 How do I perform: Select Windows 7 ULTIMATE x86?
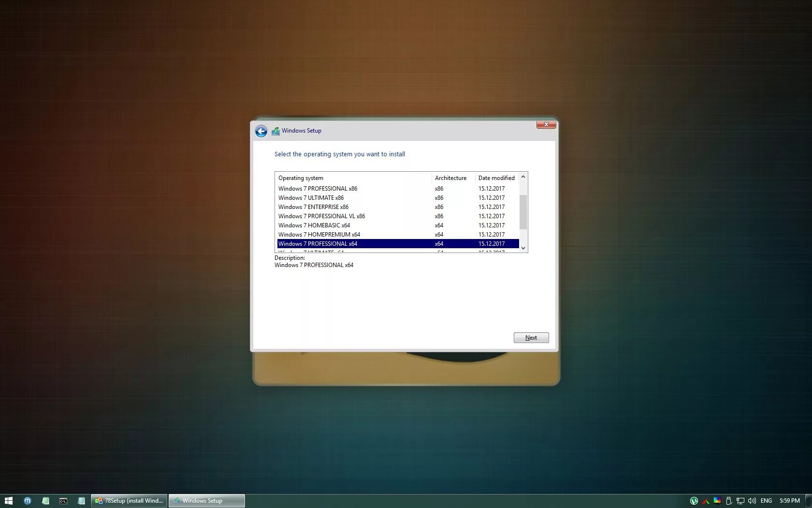(398, 198)
